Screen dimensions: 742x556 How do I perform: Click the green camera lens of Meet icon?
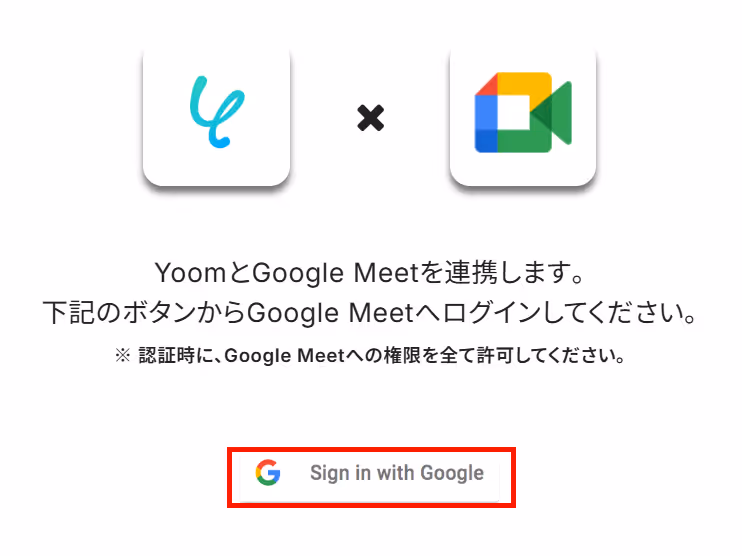pyautogui.click(x=551, y=113)
